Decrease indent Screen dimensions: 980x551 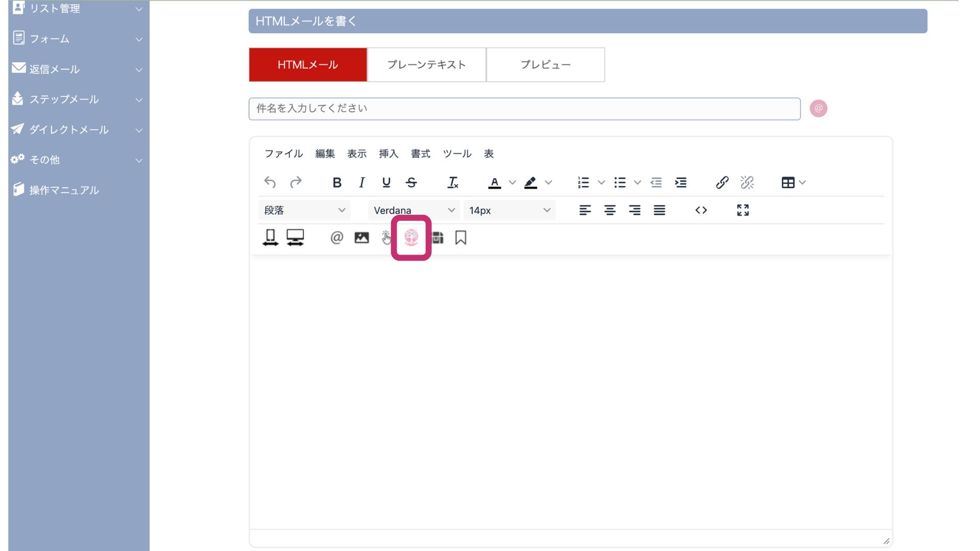click(x=656, y=182)
